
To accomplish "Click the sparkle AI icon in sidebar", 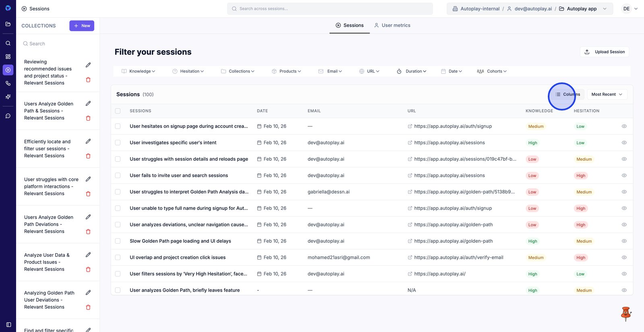I will (8, 97).
